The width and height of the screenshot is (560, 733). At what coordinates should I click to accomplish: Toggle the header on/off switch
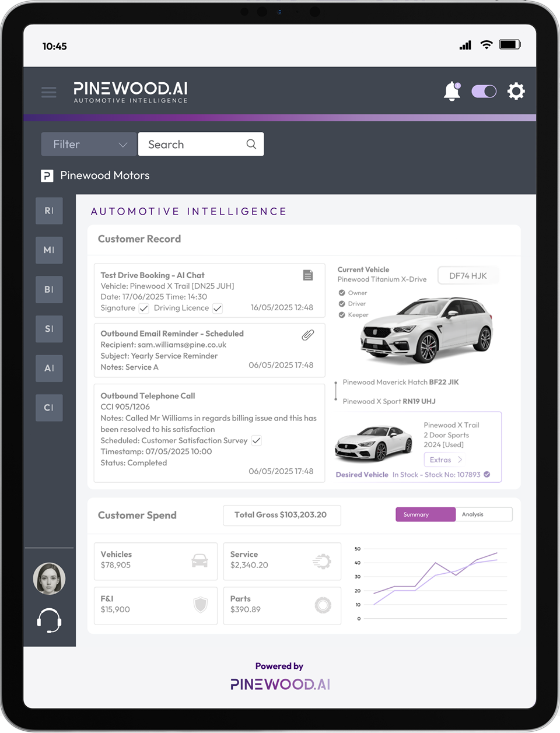pos(484,92)
